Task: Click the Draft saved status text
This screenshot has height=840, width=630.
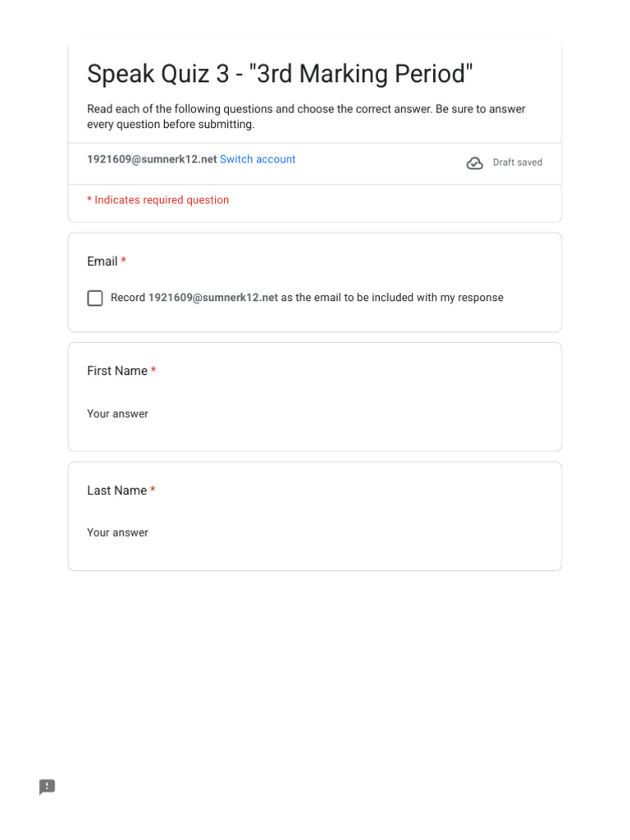Action: pos(518,162)
